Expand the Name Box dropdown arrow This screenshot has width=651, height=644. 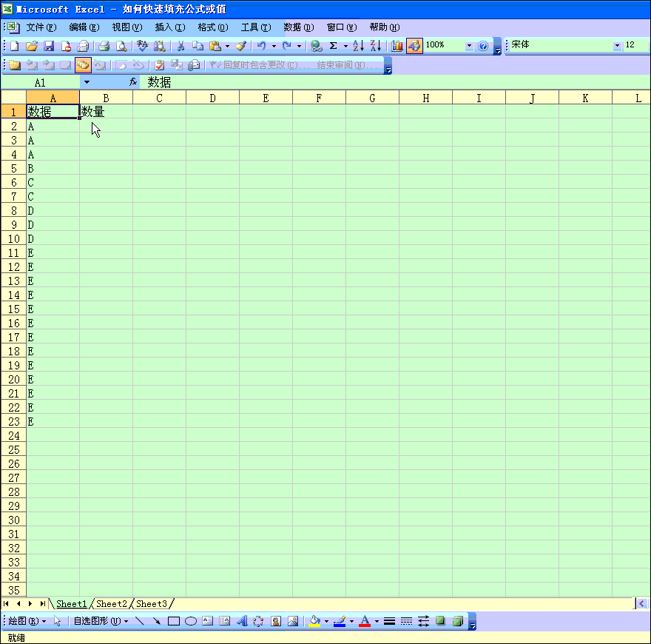point(87,82)
